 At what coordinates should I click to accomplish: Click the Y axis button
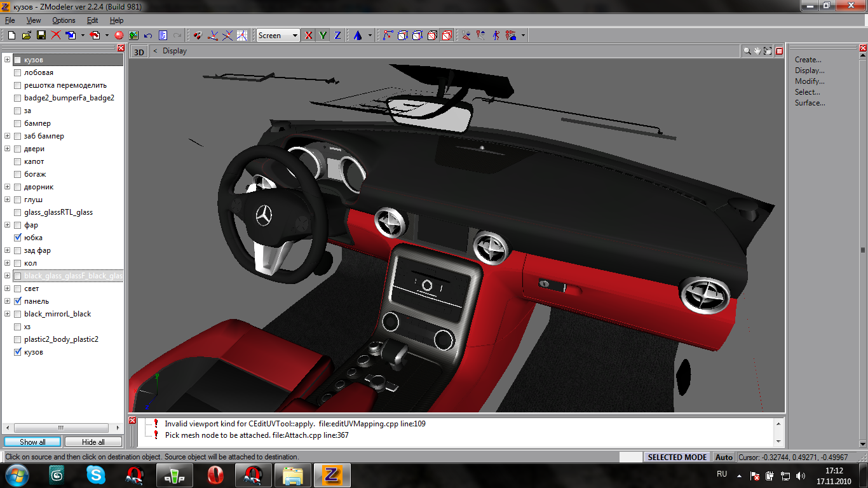click(323, 36)
